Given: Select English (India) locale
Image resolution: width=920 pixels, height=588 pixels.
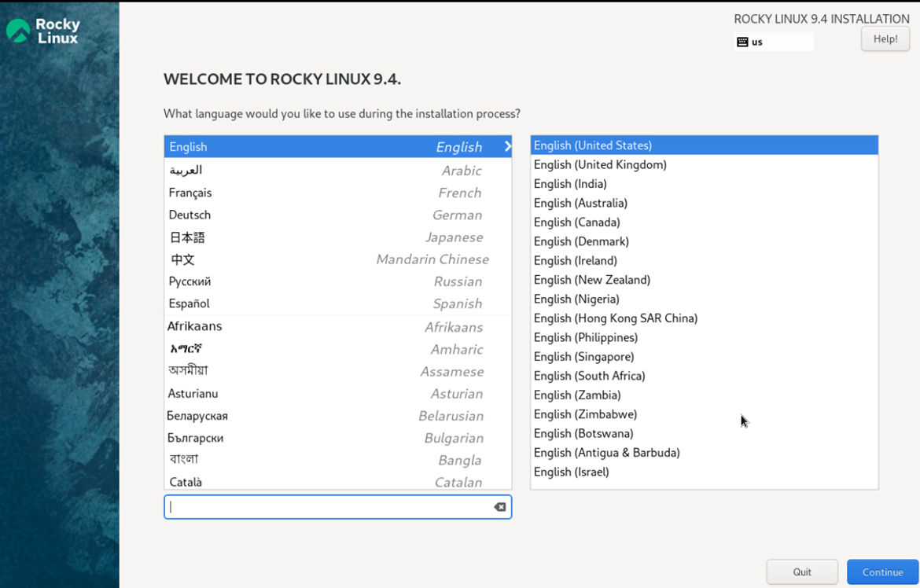Looking at the screenshot, I should pyautogui.click(x=704, y=184).
